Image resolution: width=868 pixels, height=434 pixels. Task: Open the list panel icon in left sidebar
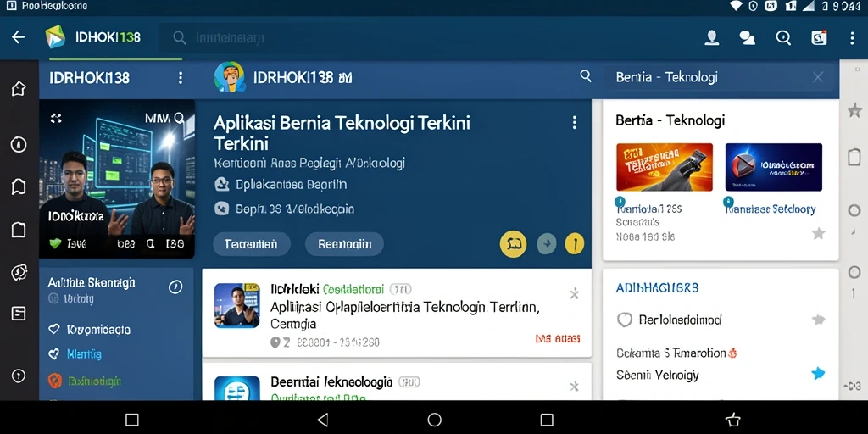(x=19, y=314)
